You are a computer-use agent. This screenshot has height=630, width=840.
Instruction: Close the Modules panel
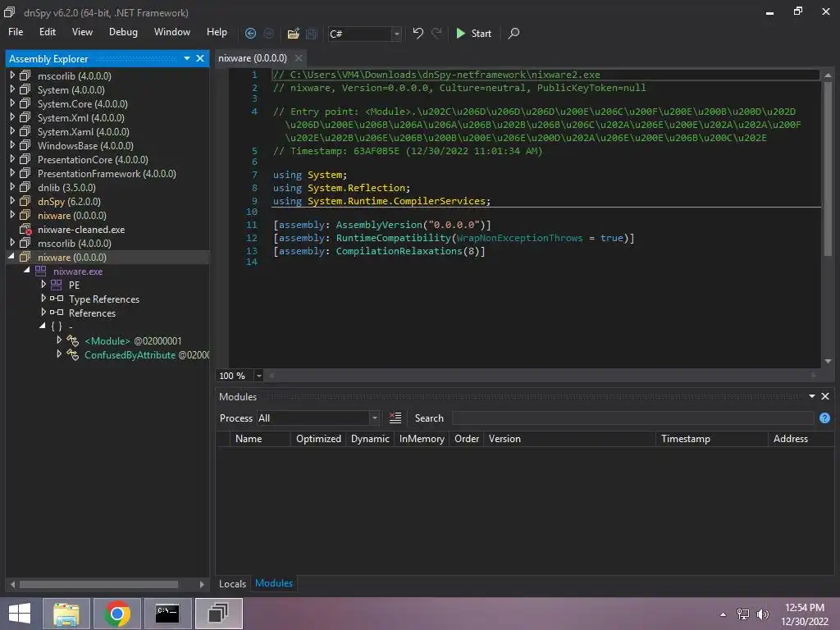[825, 396]
